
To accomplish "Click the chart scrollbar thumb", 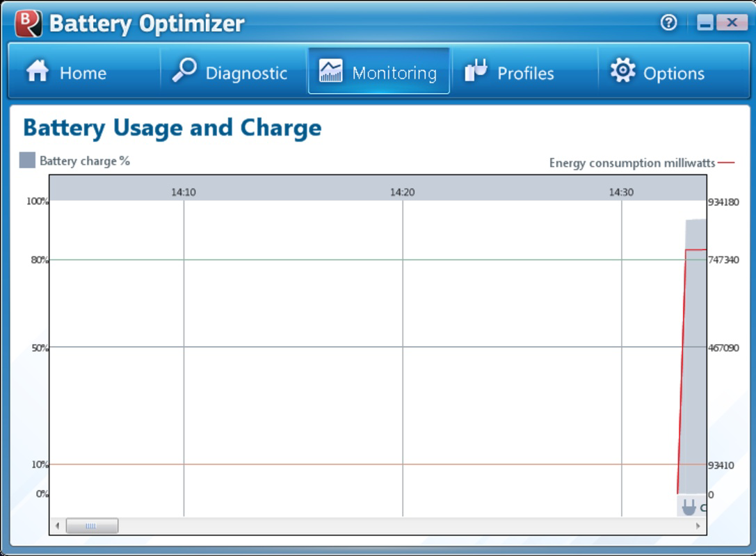I will [92, 525].
